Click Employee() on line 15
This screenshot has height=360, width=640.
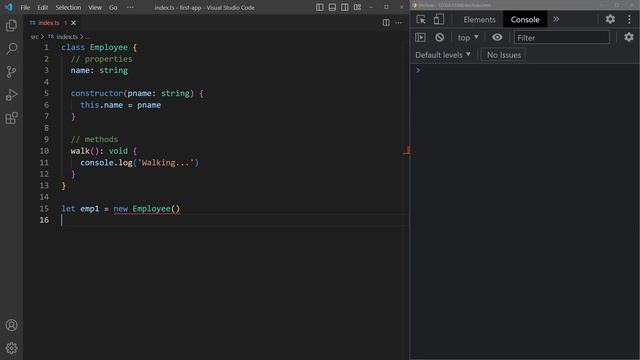[156, 209]
